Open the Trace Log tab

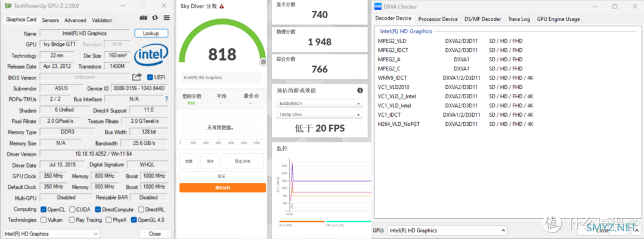(519, 19)
